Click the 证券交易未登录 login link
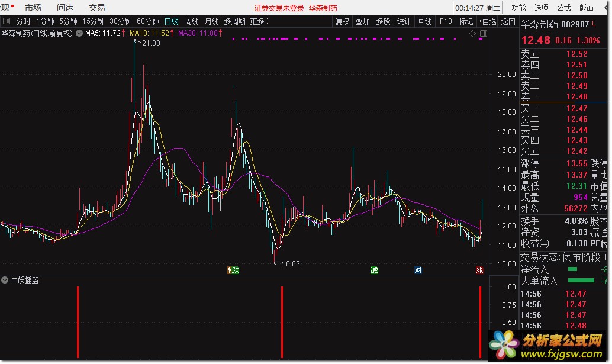Viewport: 612px width, 364px height. coord(279,8)
